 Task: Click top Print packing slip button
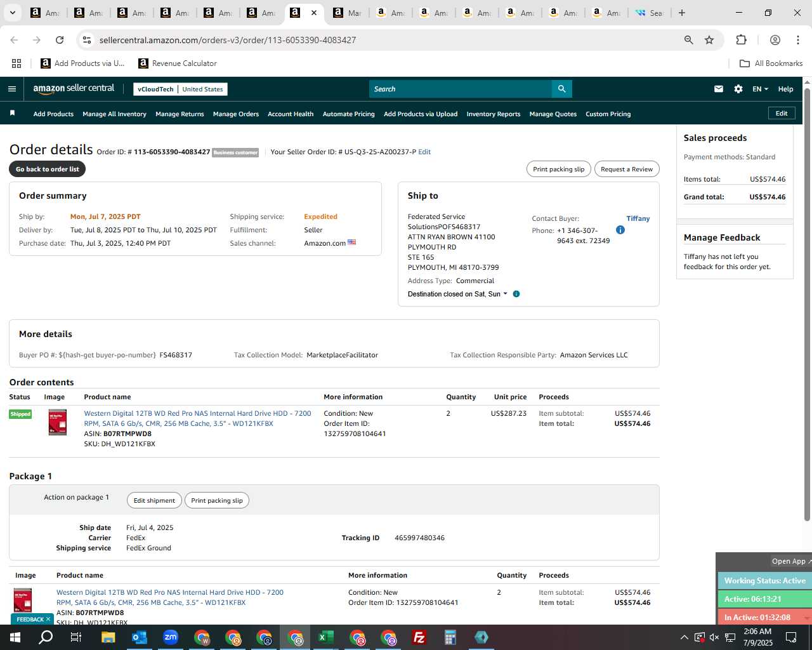(559, 169)
